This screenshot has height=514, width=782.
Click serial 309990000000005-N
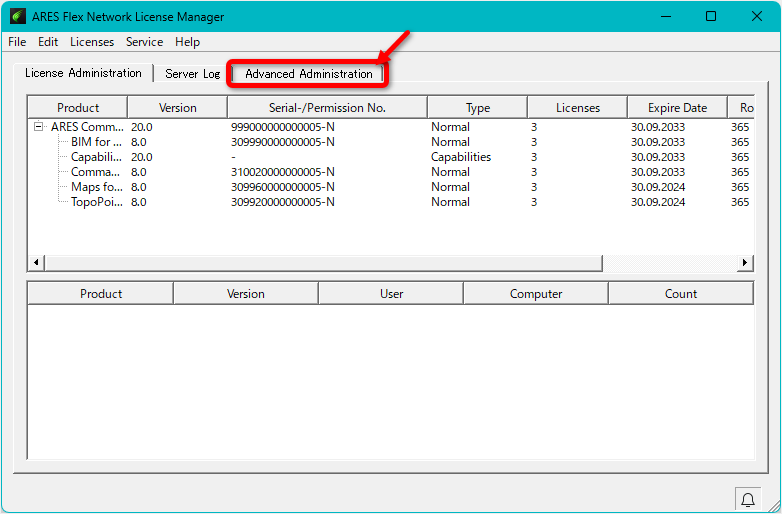[282, 142]
